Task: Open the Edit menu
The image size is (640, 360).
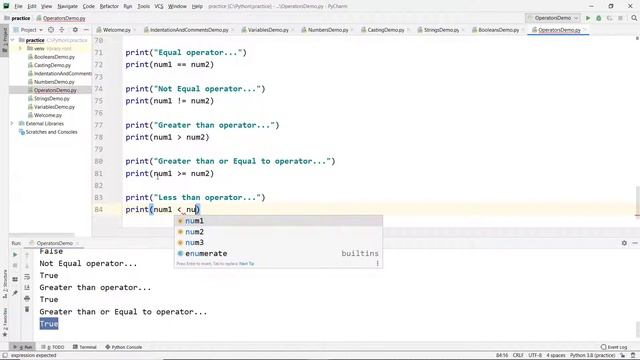Action: [32, 6]
